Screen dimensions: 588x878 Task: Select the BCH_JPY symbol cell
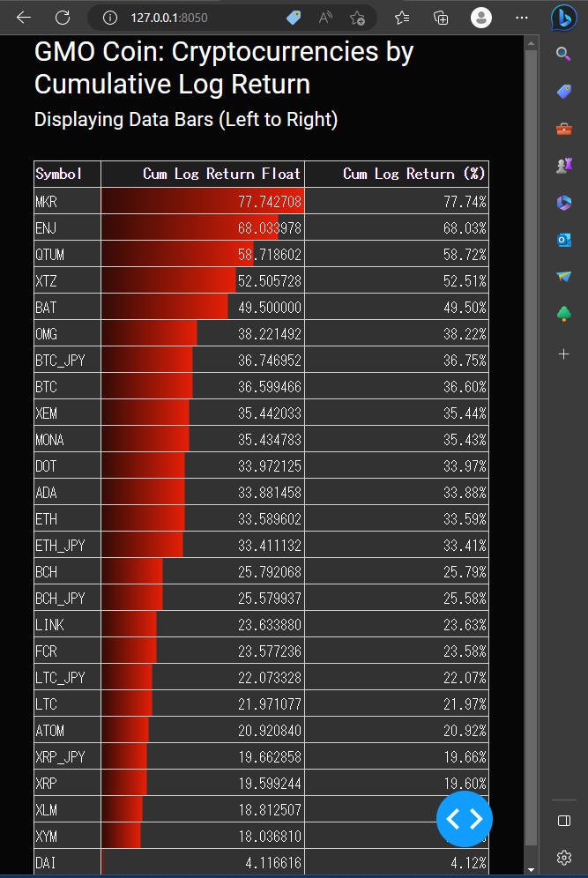pos(67,598)
